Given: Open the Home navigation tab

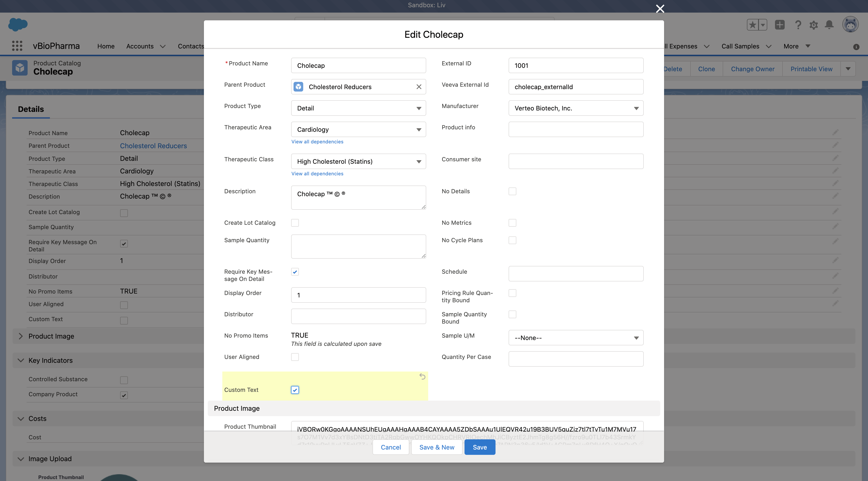Looking at the screenshot, I should (x=106, y=46).
